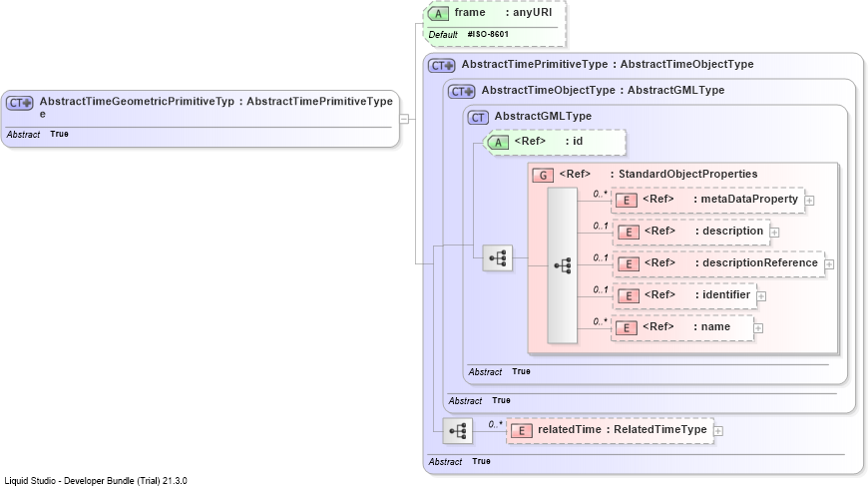Click the 'AbstractTimePrimitiveType : AbstractTimeObjectType' heading
This screenshot has height=486, width=868.
coord(608,64)
